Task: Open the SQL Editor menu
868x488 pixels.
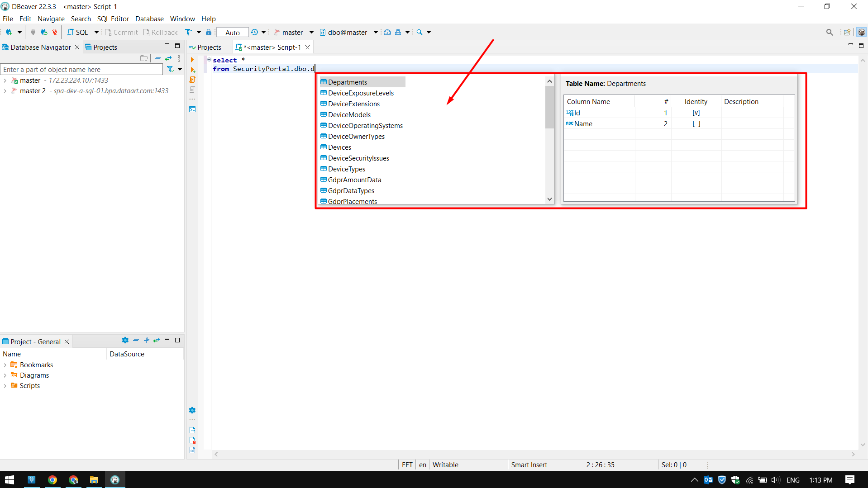Action: [x=113, y=19]
